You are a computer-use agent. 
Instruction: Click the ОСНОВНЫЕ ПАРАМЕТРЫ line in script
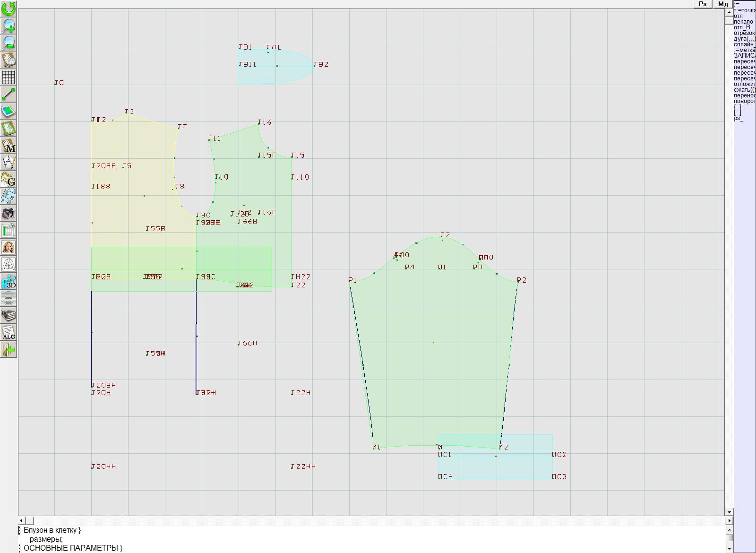pos(73,548)
